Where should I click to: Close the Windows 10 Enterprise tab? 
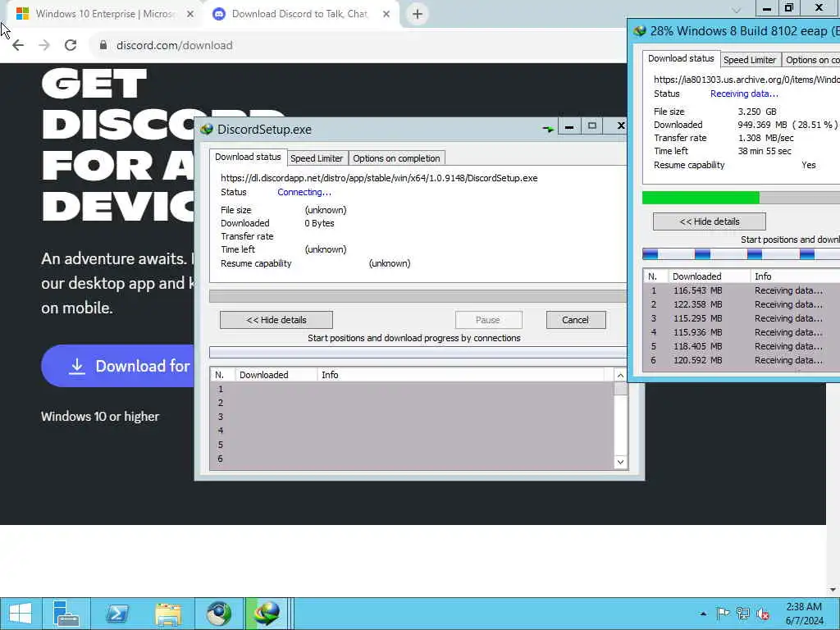click(190, 14)
